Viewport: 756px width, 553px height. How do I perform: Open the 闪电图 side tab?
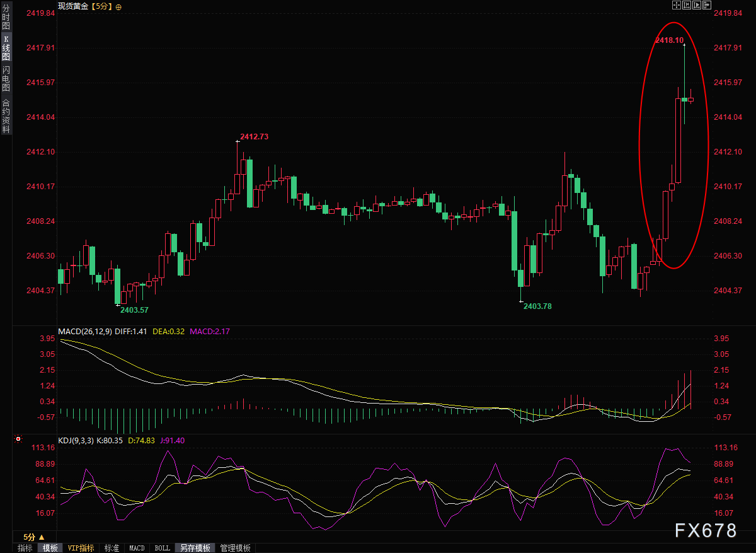coord(6,79)
